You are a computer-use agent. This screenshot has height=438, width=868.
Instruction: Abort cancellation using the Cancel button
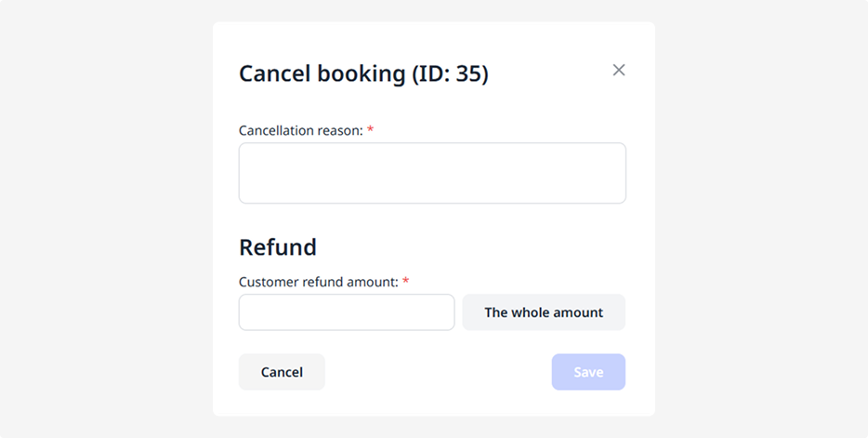[282, 372]
